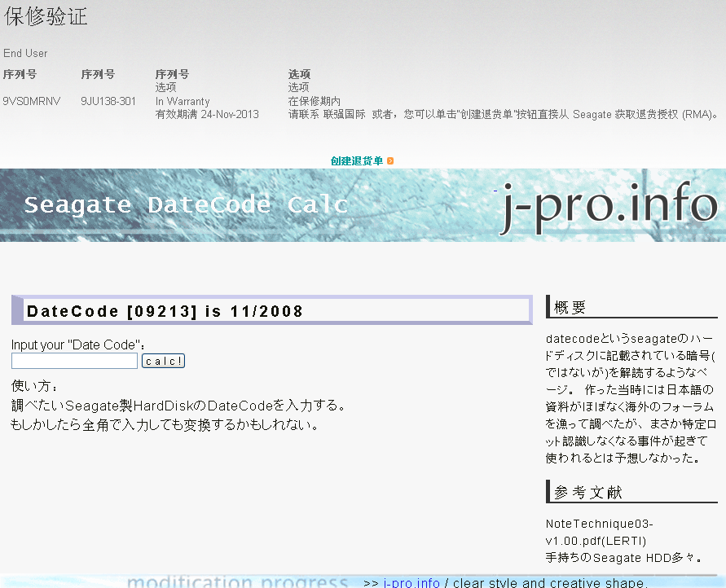Image resolution: width=726 pixels, height=588 pixels.
Task: Click the 概要 sidebar heading
Action: pos(570,308)
